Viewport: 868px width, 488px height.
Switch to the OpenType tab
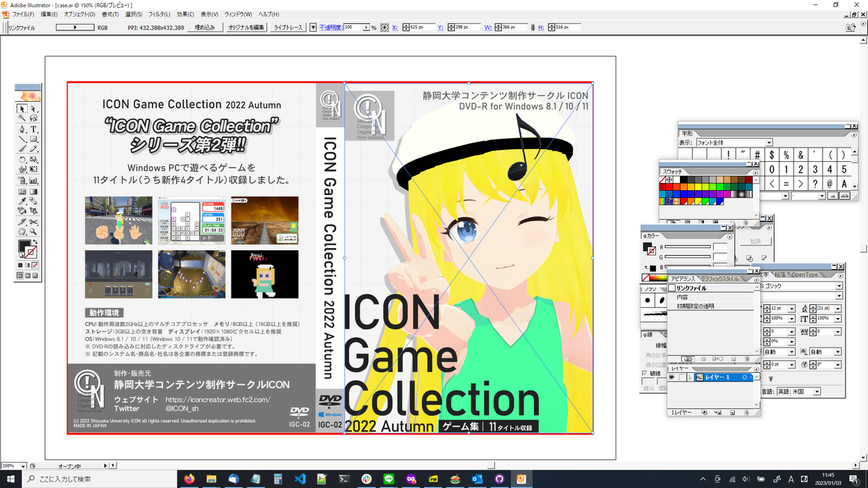coord(804,275)
